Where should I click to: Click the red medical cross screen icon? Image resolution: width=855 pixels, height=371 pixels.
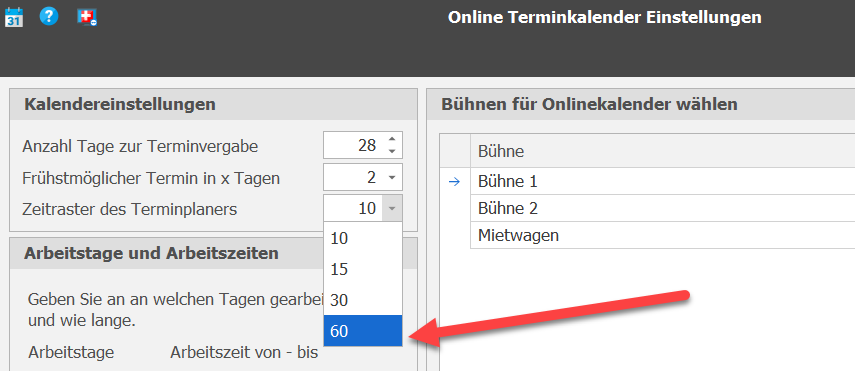point(87,17)
